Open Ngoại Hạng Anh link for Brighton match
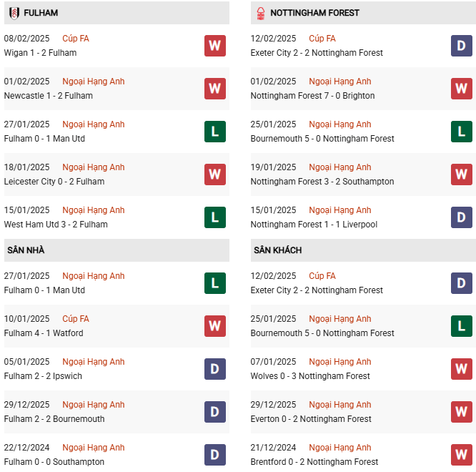Image resolution: width=476 pixels, height=472 pixels. (x=339, y=82)
